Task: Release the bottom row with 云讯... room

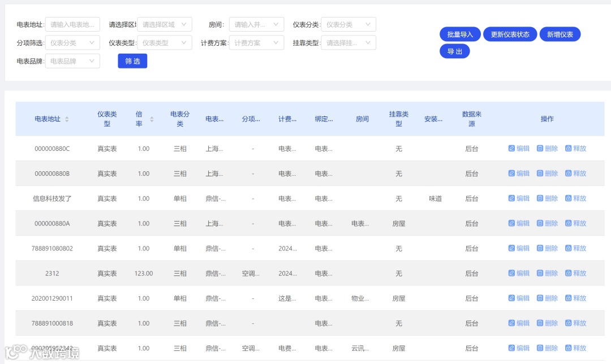Action: pyautogui.click(x=575, y=348)
